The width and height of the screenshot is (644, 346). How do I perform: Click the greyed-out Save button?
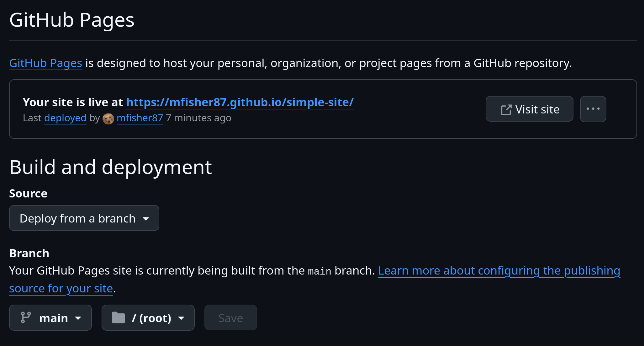tap(230, 318)
